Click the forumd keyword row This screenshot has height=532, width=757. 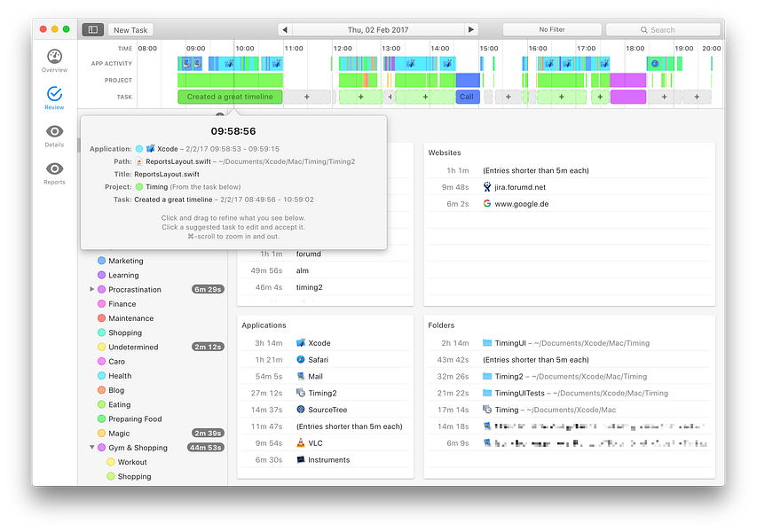(326, 254)
